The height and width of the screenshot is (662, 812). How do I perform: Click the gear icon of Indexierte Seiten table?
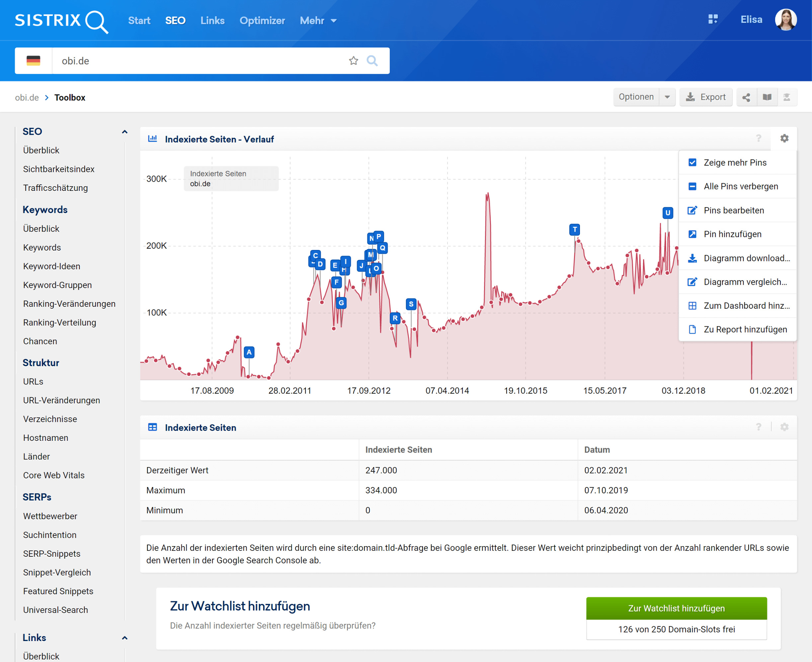(784, 427)
